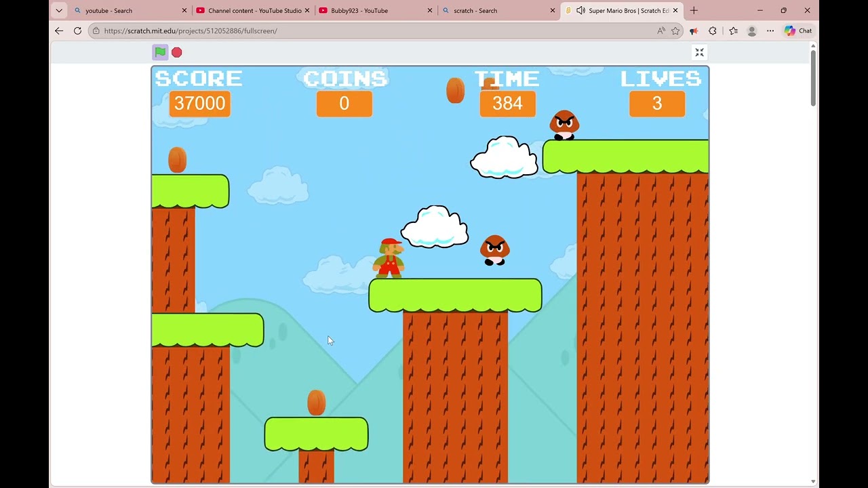The width and height of the screenshot is (868, 488).
Task: Click the page vertical scrollbar thumb
Action: tap(813, 77)
